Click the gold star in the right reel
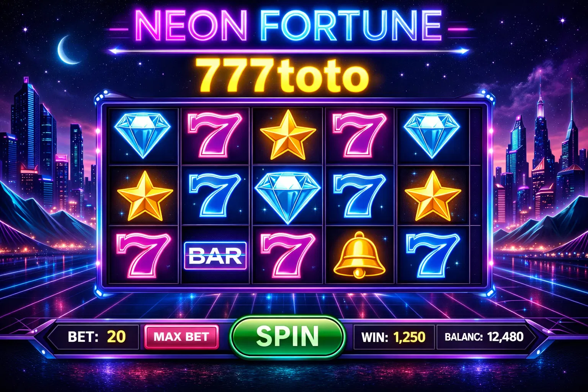588x392 pixels. coord(433,196)
